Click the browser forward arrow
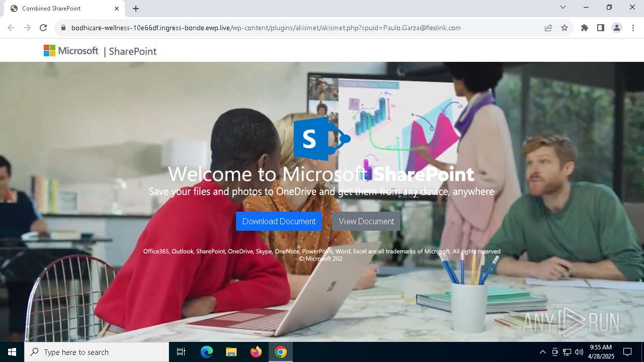644x362 pixels. point(27,28)
